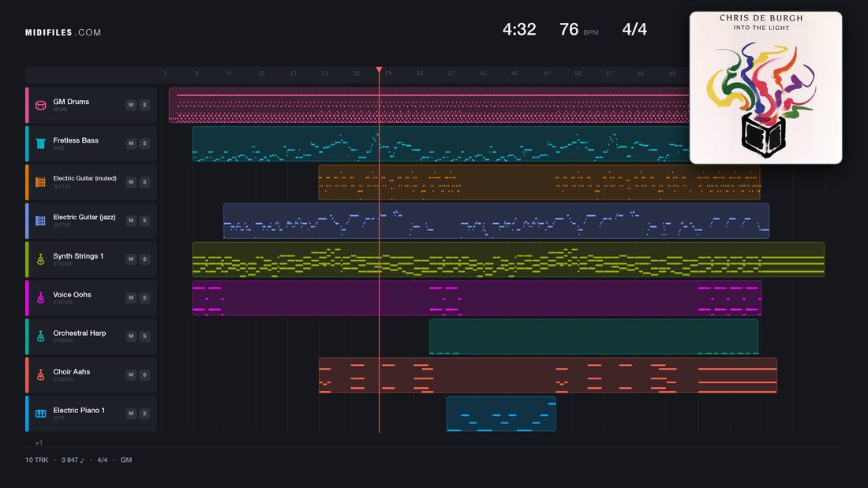The image size is (868, 488).
Task: Solo the Voice Oohs track
Action: pos(144,298)
